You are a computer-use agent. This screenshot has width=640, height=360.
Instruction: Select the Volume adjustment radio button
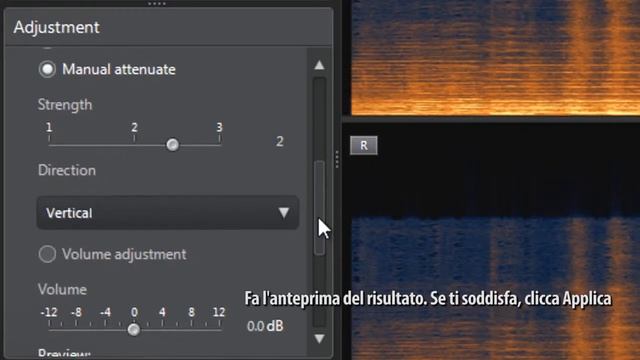pyautogui.click(x=47, y=254)
